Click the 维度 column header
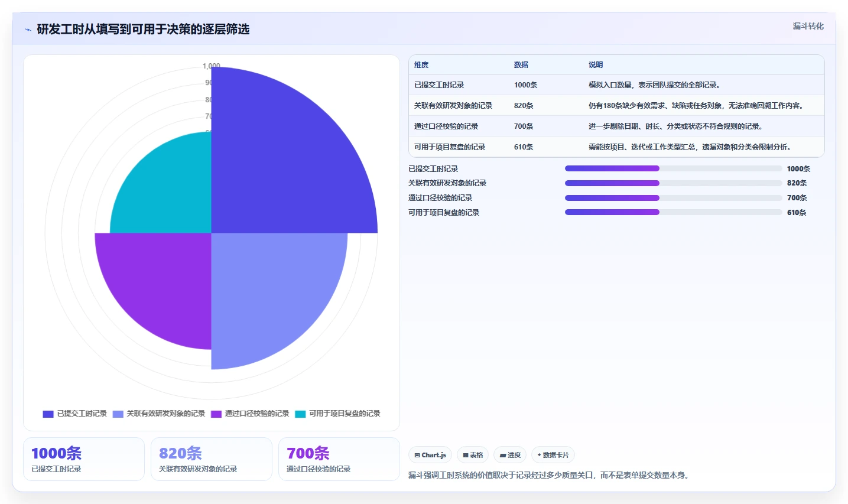The width and height of the screenshot is (848, 504). pyautogui.click(x=421, y=65)
